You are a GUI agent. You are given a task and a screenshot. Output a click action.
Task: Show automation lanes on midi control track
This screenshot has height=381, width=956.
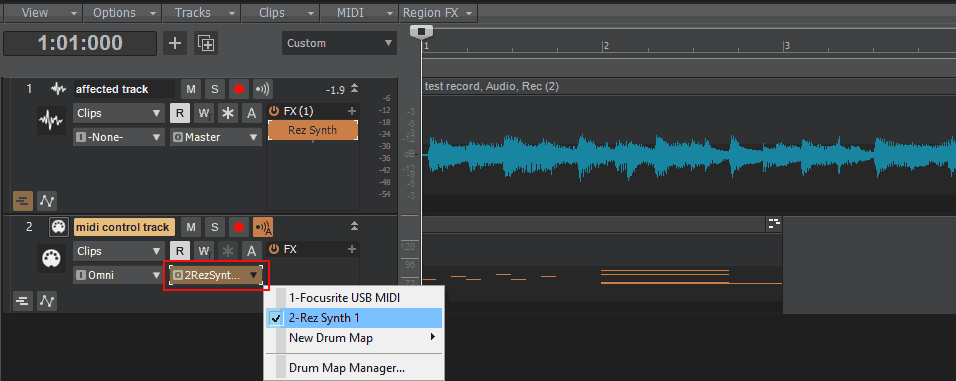pyautogui.click(x=47, y=301)
